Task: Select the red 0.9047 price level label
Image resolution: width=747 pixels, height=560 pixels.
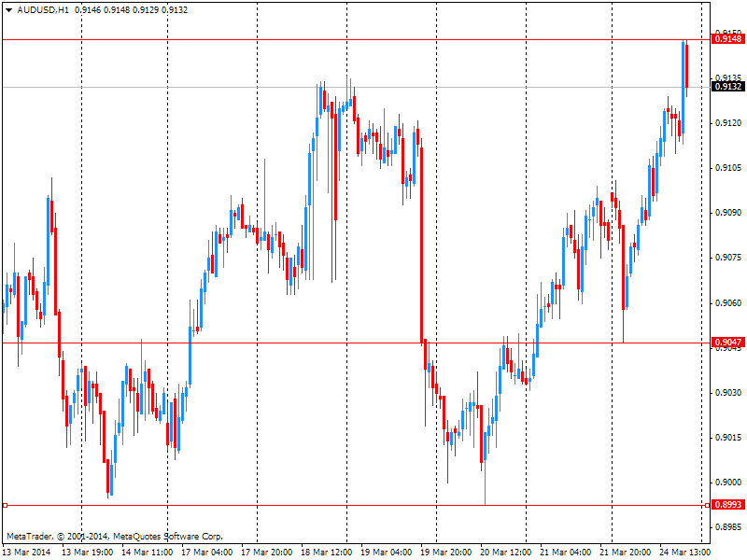Action: (728, 342)
